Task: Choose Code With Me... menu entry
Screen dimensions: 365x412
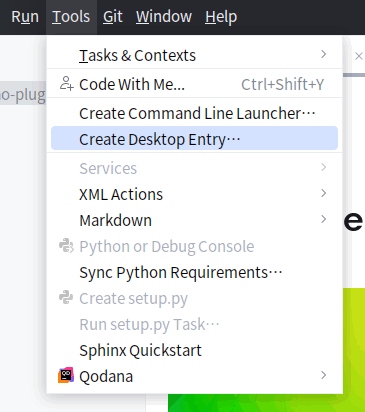Action: click(194, 84)
